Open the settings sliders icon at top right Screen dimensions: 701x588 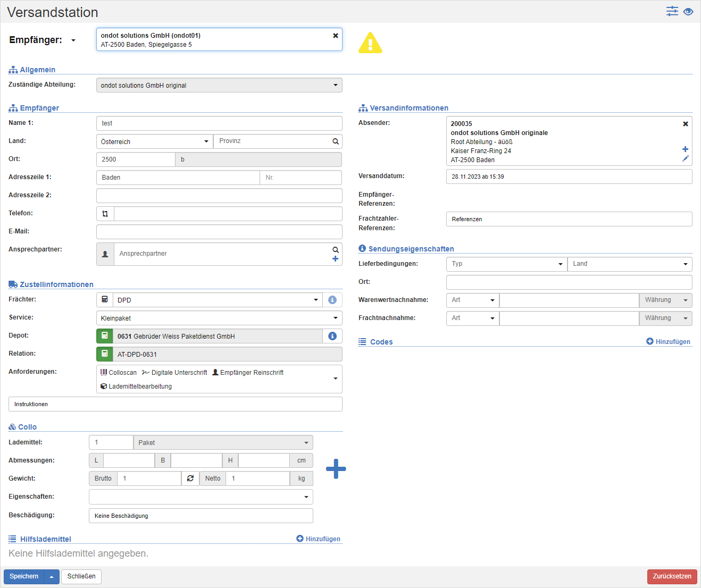(672, 11)
